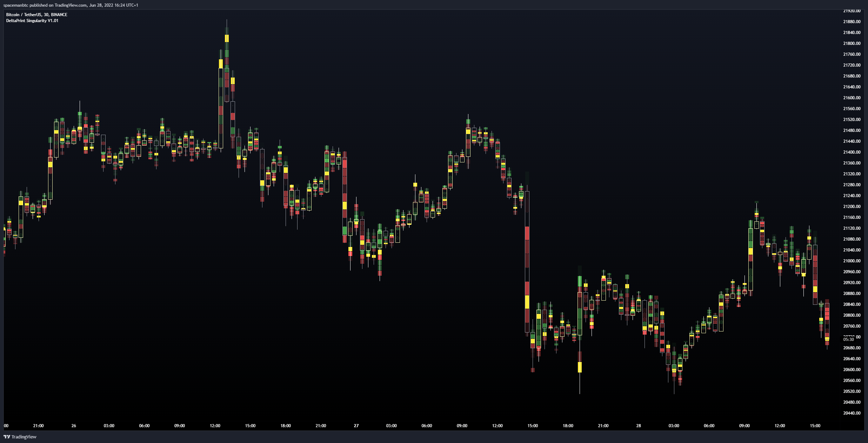This screenshot has width=868, height=443.
Task: Click the DeltaPrint Singularity V1.01 indicator label
Action: click(x=32, y=21)
